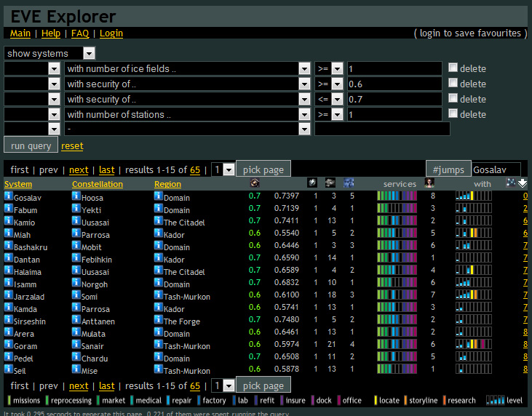Open info icon beside Hoosa constellation

point(76,196)
